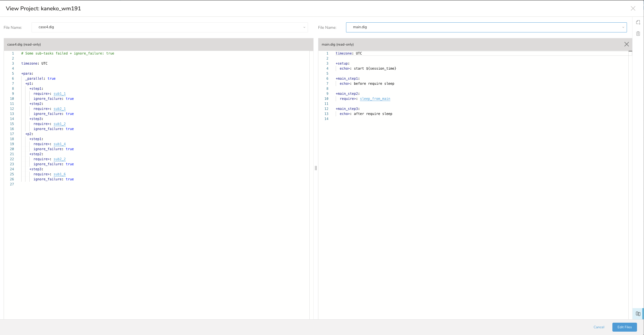Follow the sub2_1 require link
The height and width of the screenshot is (335, 644).
click(60, 109)
